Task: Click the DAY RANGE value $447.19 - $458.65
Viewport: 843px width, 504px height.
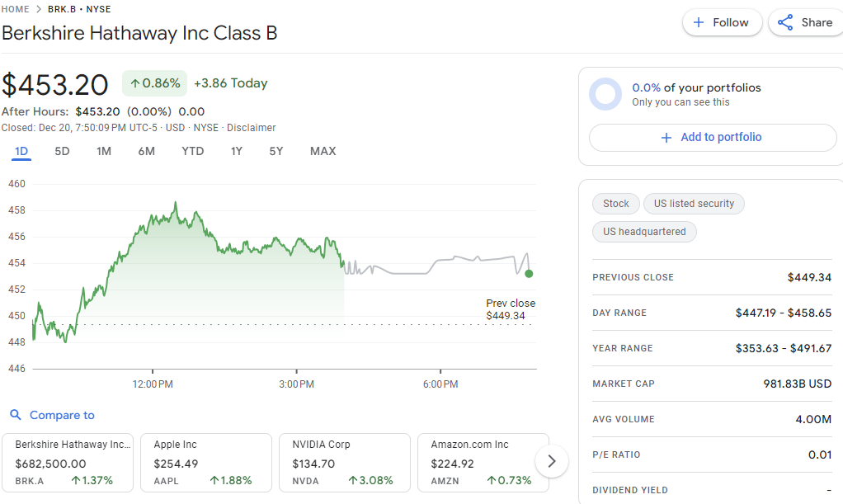Action: point(784,313)
